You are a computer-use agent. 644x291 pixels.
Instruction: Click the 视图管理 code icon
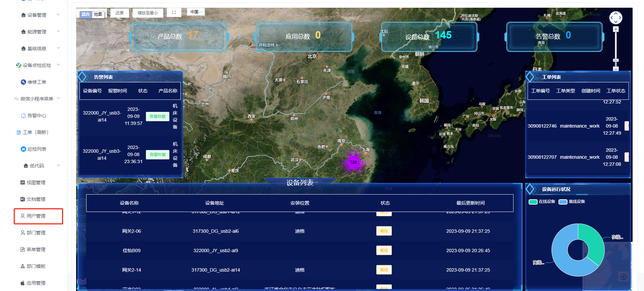click(22, 183)
